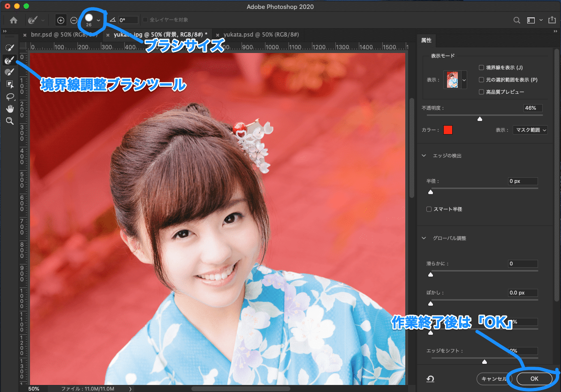Viewport: 561px width, 392px height.
Task: Click the エッジをシフト slider handle
Action: (x=485, y=362)
